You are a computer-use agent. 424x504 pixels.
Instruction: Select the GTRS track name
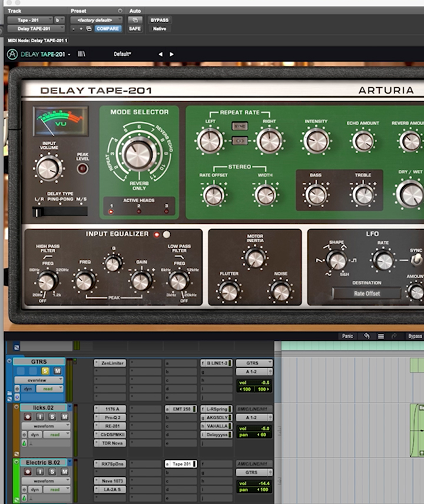pyautogui.click(x=39, y=362)
